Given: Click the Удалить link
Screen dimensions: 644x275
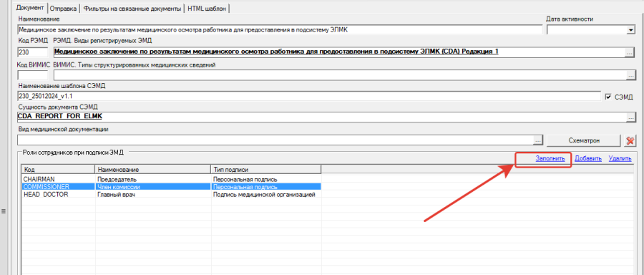Looking at the screenshot, I should coord(620,158).
